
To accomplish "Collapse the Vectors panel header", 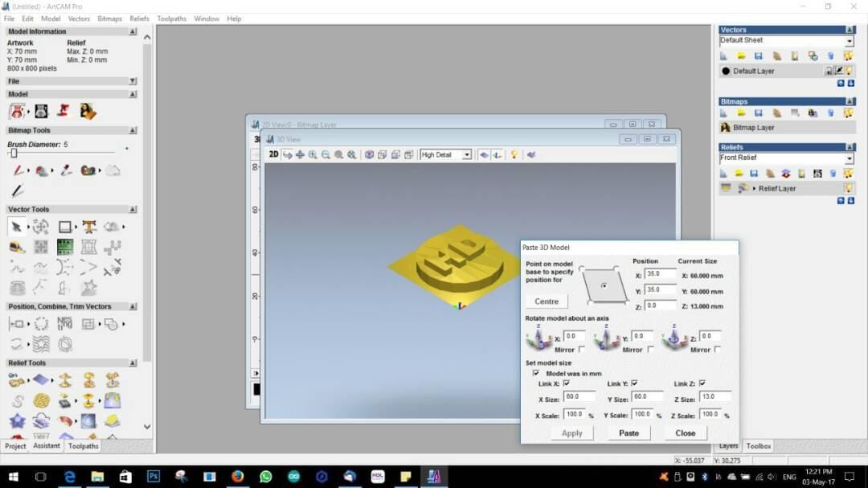I will tap(850, 30).
